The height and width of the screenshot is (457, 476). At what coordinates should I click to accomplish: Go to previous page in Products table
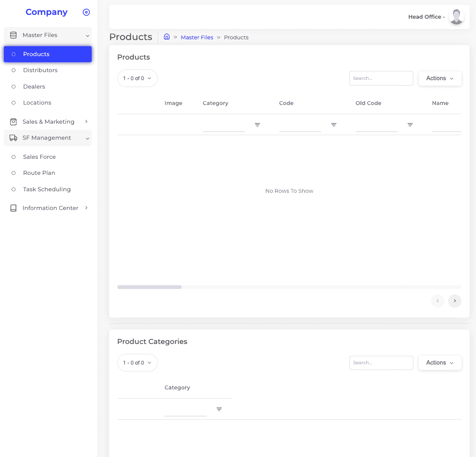pos(437,301)
